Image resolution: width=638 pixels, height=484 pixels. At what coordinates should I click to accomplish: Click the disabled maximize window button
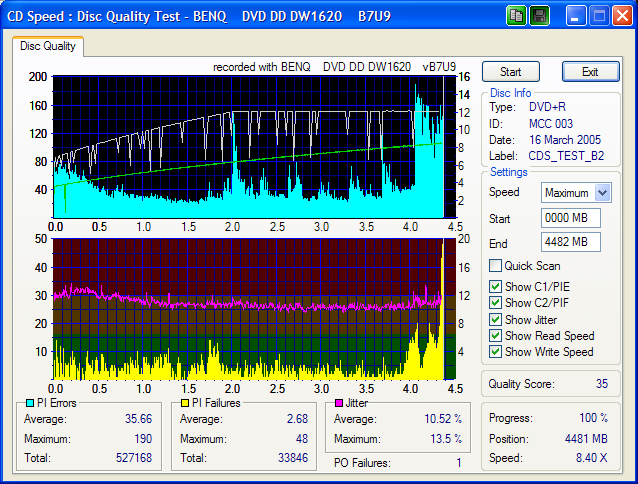tap(598, 16)
